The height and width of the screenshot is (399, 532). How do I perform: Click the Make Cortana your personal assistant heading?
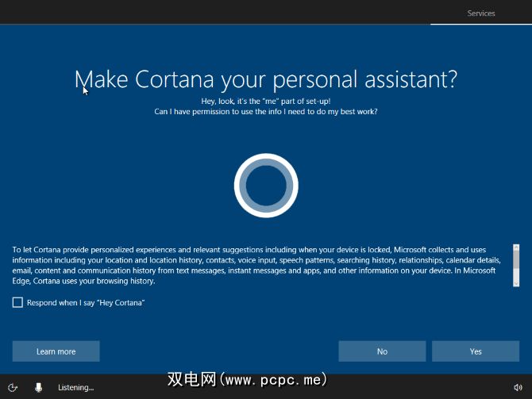tap(266, 80)
